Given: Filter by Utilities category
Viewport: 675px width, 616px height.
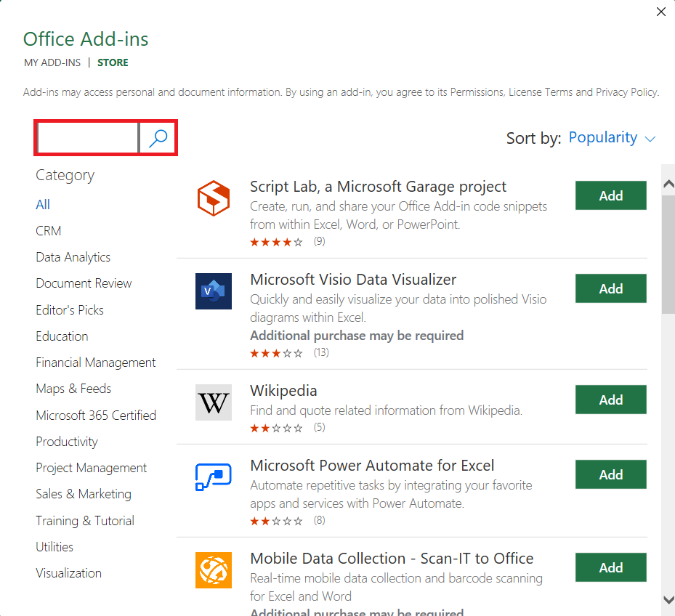Looking at the screenshot, I should [x=54, y=547].
